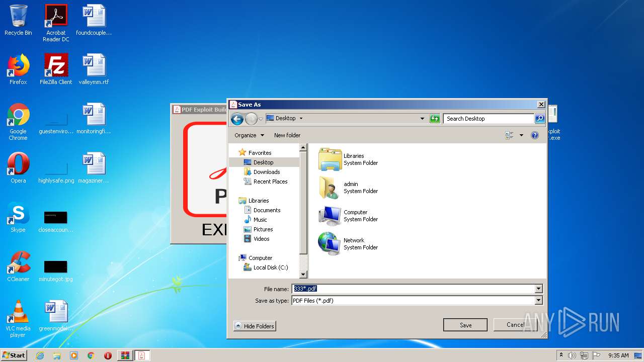This screenshot has height=362, width=644.
Task: Open Internet Explorer from the taskbar
Action: pos(40,355)
